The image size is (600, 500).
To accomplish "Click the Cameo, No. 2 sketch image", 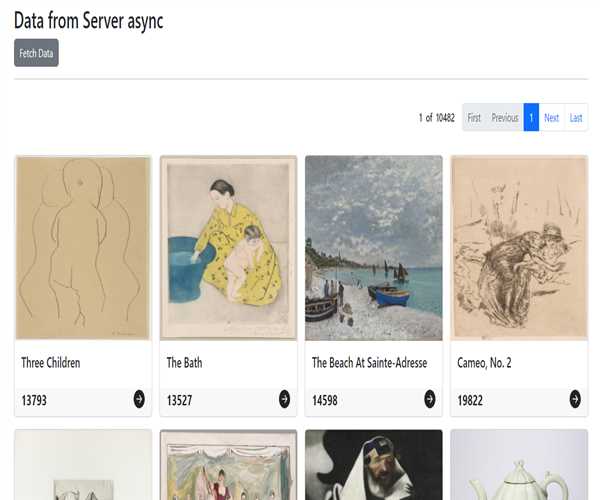I will tap(519, 247).
